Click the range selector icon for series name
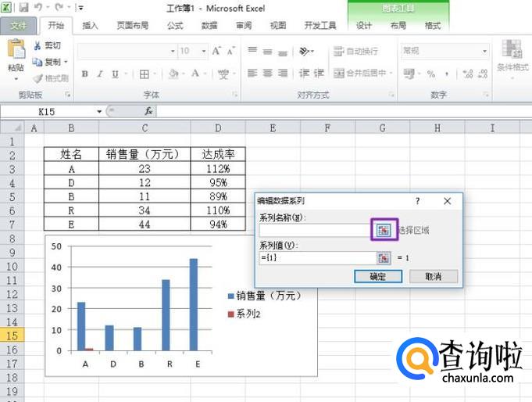This screenshot has width=532, height=402. [x=384, y=229]
